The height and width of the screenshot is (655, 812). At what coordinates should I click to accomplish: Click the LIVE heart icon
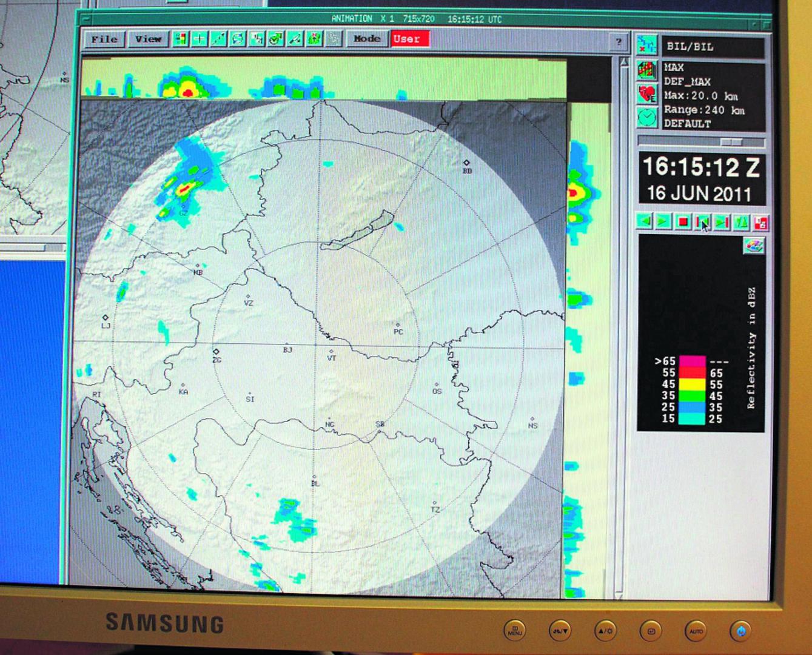tap(647, 93)
